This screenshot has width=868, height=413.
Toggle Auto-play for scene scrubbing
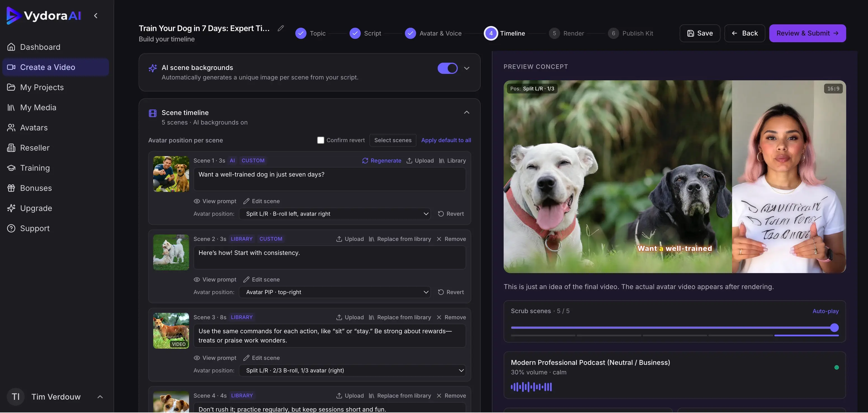(825, 311)
